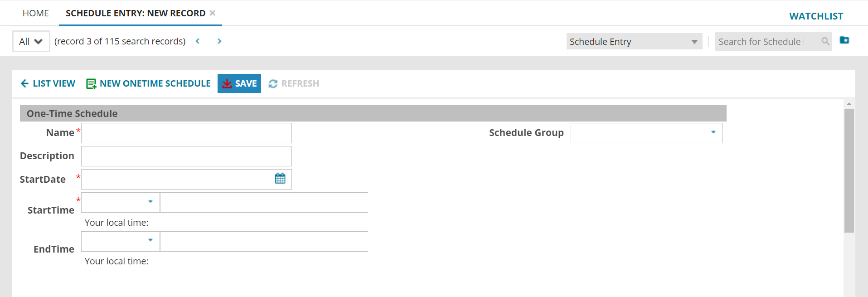The width and height of the screenshot is (868, 297).
Task: Focus the Name input field
Action: click(x=186, y=133)
